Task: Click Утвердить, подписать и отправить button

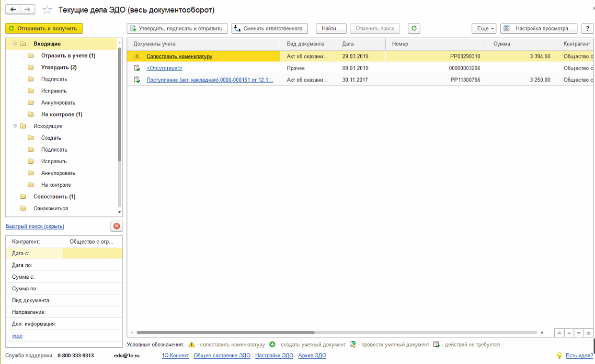Action: click(177, 28)
